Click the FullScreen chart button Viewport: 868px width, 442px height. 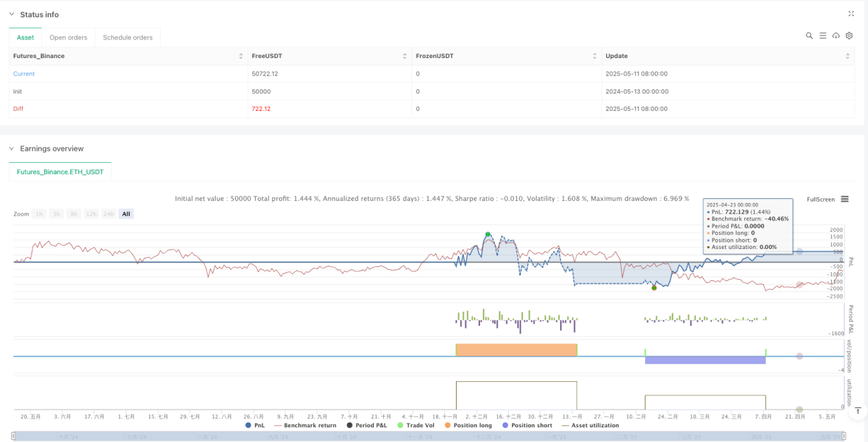821,199
